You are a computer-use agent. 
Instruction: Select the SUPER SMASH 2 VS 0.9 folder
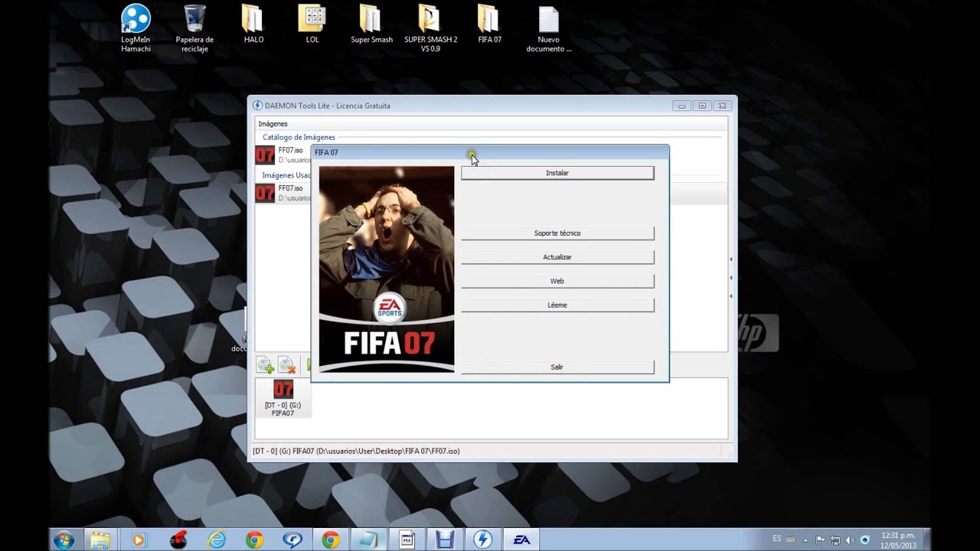coord(430,29)
